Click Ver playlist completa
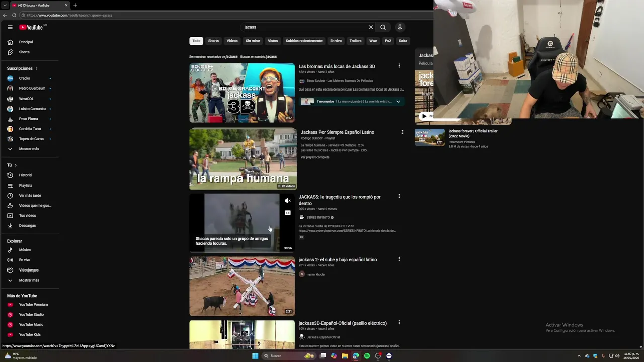 [315, 157]
